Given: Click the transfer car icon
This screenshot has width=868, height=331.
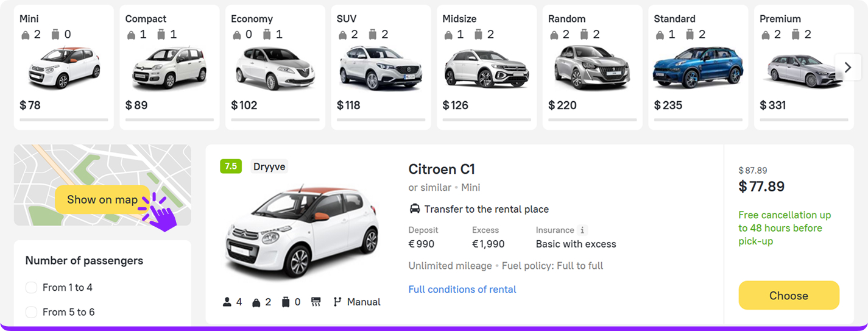Looking at the screenshot, I should click(415, 209).
